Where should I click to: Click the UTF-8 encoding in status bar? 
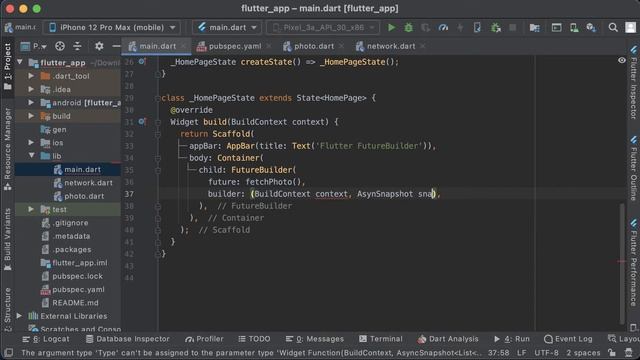[x=547, y=353]
